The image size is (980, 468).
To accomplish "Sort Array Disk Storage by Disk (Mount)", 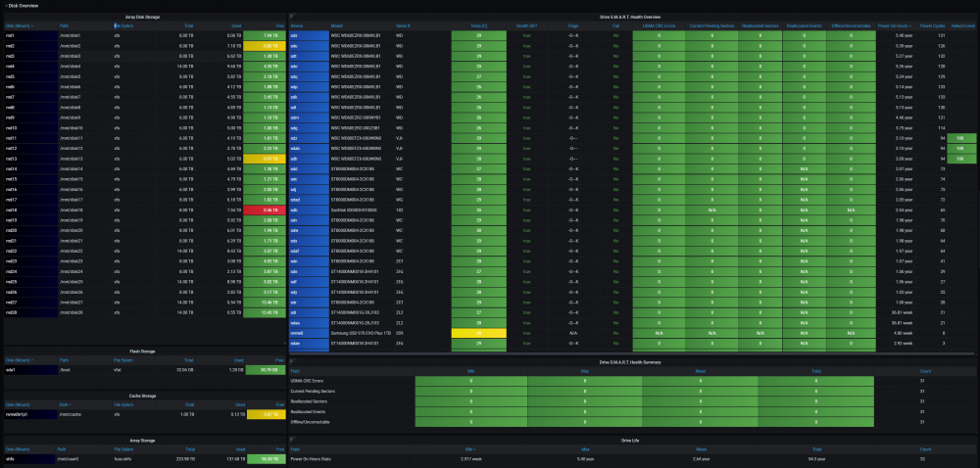I will click(19, 26).
